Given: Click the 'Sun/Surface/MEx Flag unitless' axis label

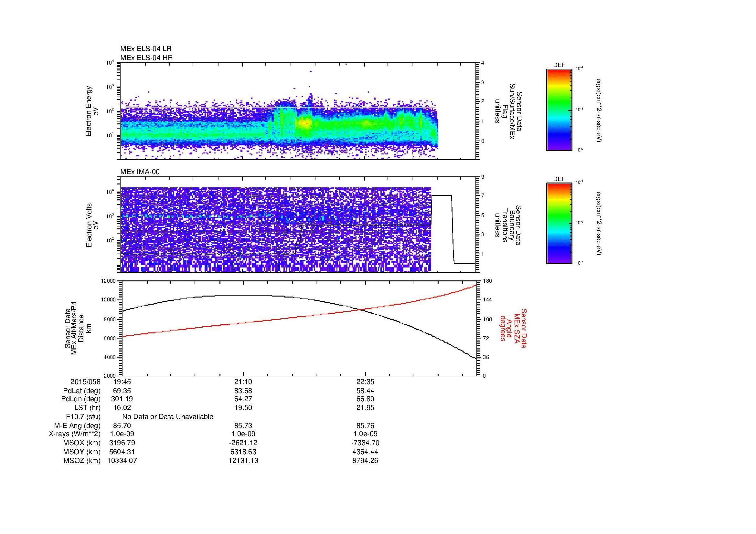Looking at the screenshot, I should click(509, 111).
